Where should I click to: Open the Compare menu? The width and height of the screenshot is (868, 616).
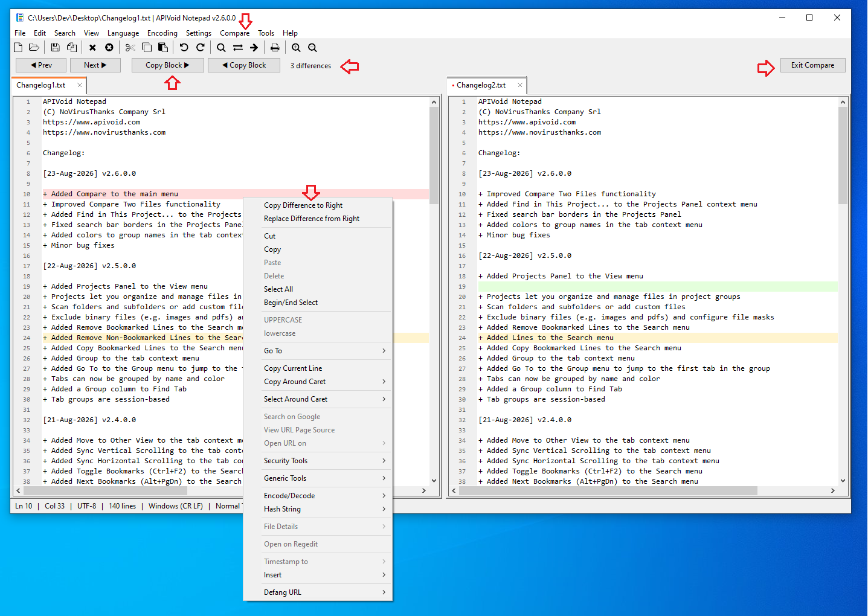[234, 33]
